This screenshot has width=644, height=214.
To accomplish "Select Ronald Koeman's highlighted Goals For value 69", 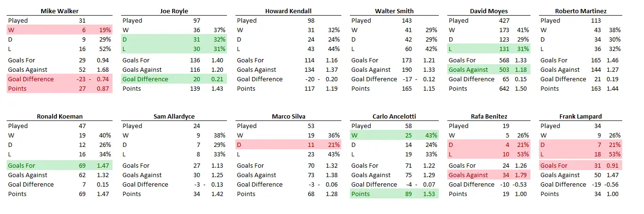I will [83, 166].
